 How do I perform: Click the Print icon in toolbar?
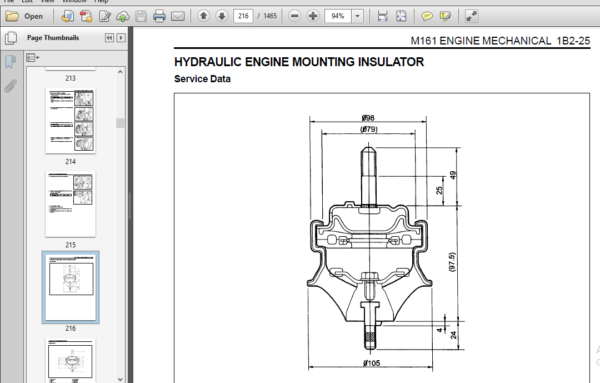click(159, 16)
